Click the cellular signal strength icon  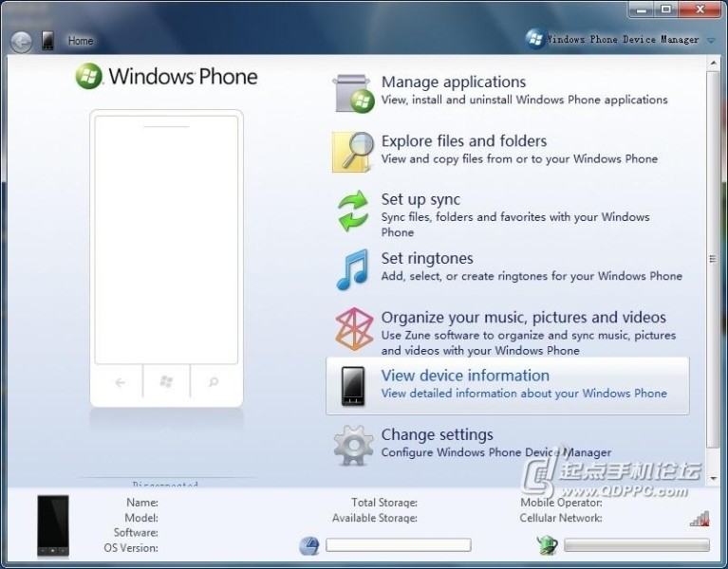coord(699,518)
